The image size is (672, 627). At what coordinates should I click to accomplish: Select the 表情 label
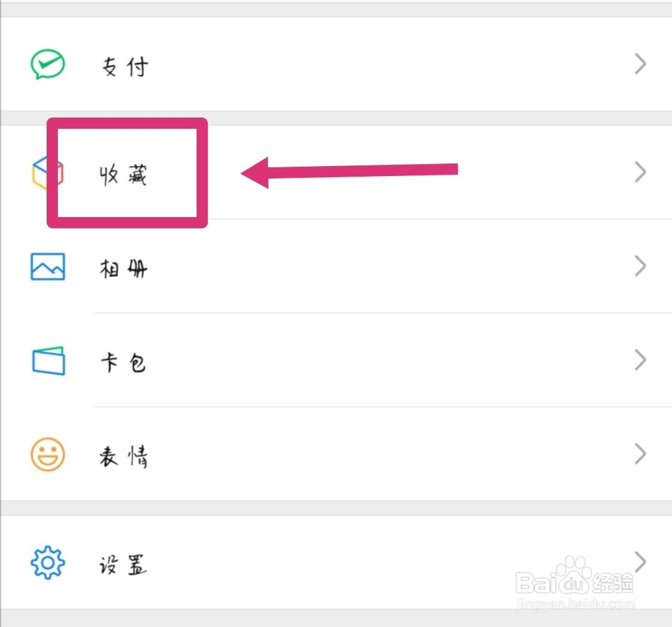124,456
